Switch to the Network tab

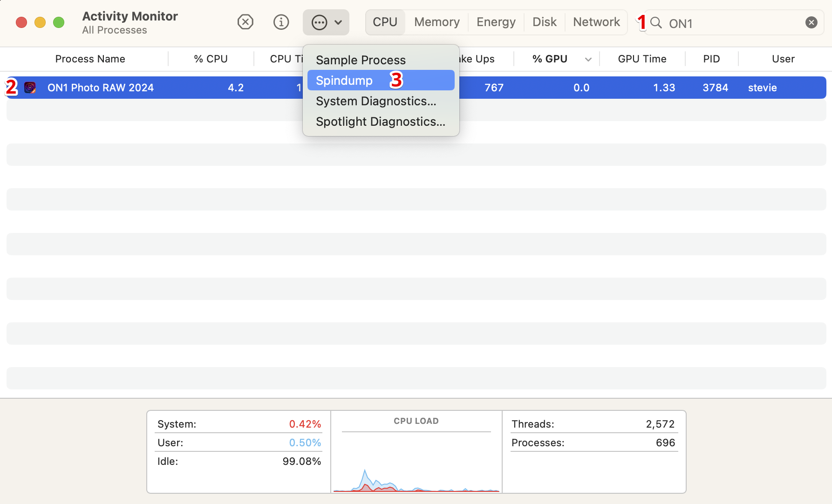(x=596, y=22)
